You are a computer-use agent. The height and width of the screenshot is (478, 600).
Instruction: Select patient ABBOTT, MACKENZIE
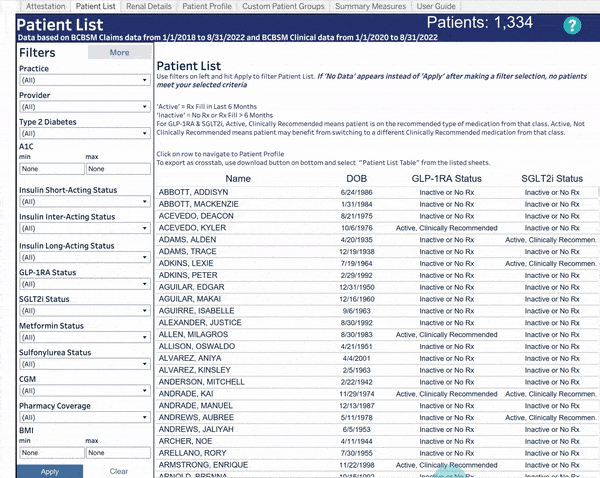click(x=377, y=204)
